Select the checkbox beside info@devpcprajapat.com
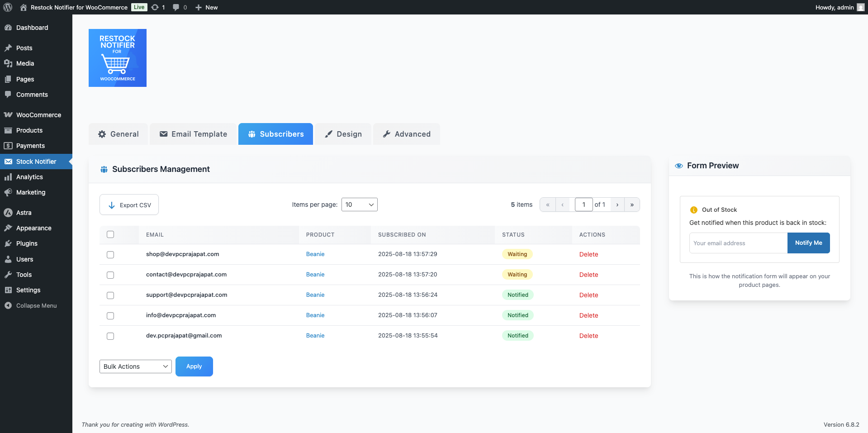The width and height of the screenshot is (868, 433). coord(110,315)
